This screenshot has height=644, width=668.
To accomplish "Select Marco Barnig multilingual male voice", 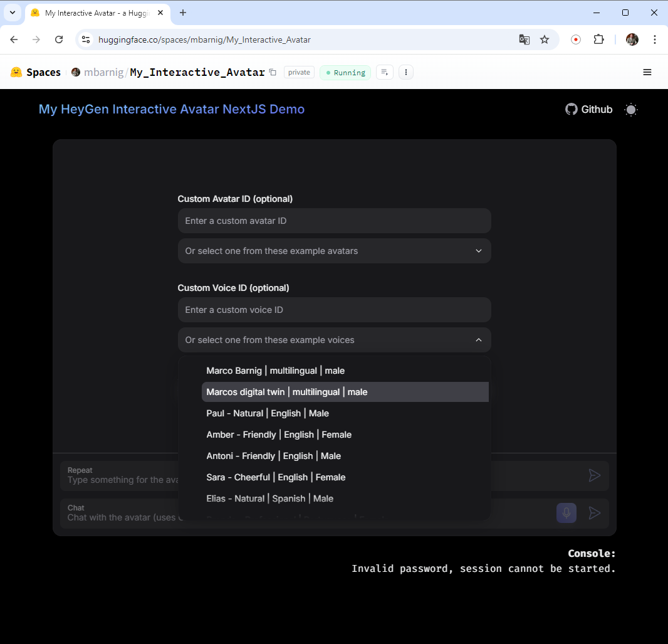I will point(345,371).
